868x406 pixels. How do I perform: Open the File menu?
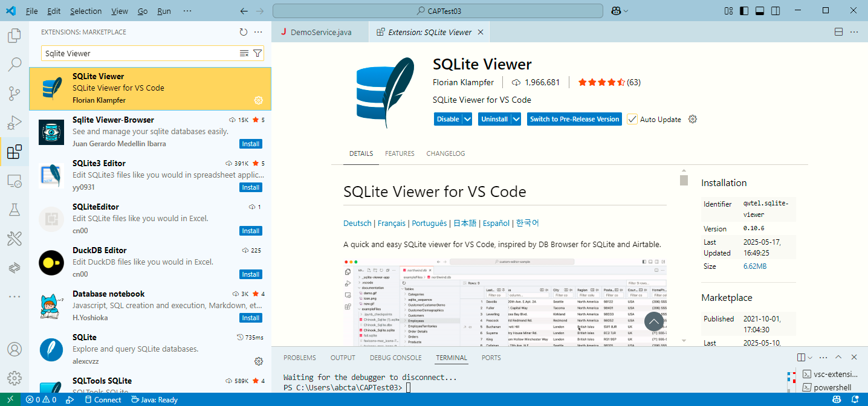(31, 11)
